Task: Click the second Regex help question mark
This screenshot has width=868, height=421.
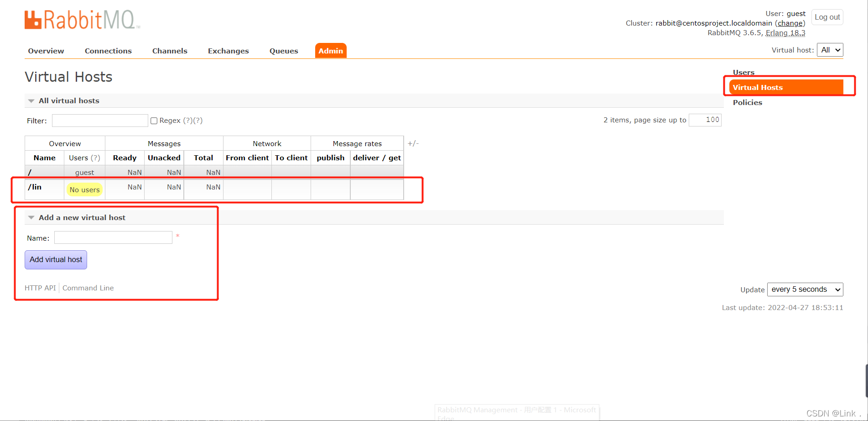Action: [x=198, y=121]
